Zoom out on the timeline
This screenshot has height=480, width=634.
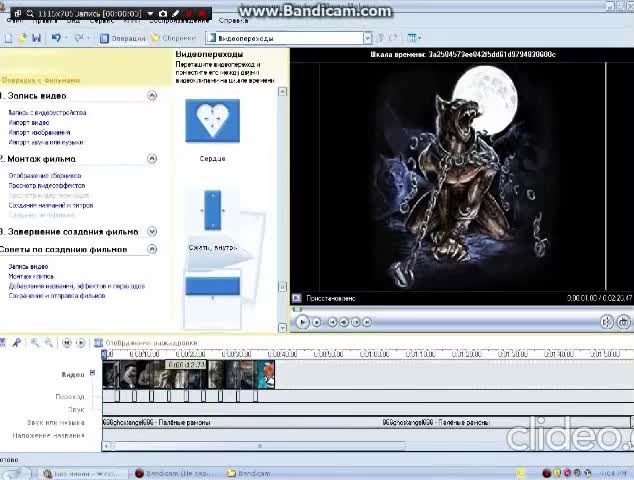coord(49,343)
